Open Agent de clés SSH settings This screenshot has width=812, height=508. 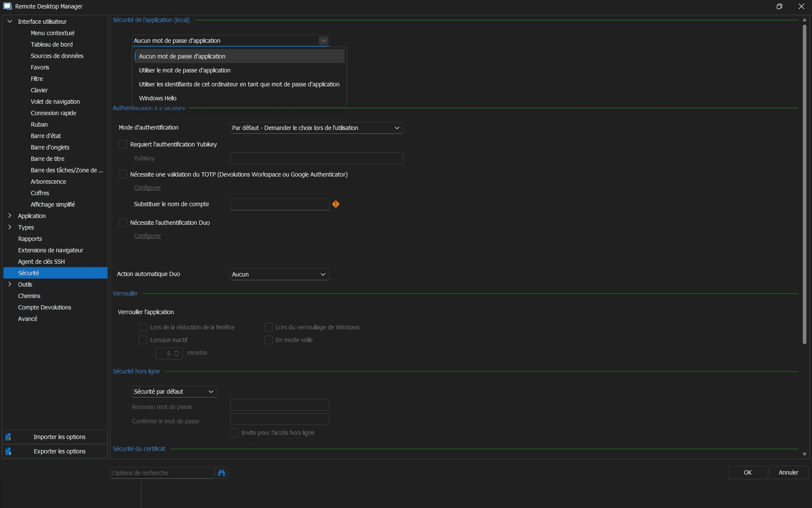41,262
